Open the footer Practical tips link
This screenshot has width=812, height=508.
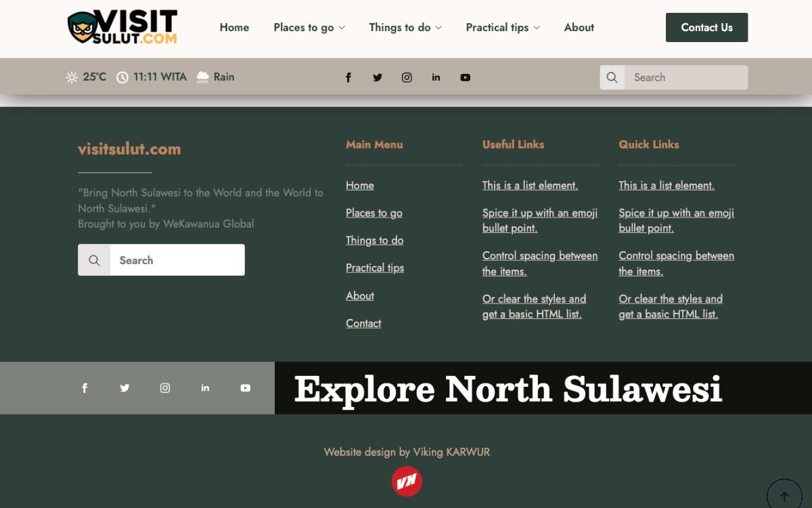[375, 268]
